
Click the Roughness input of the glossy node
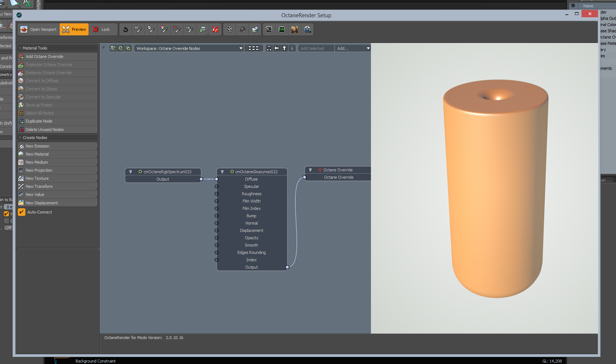[x=217, y=194]
